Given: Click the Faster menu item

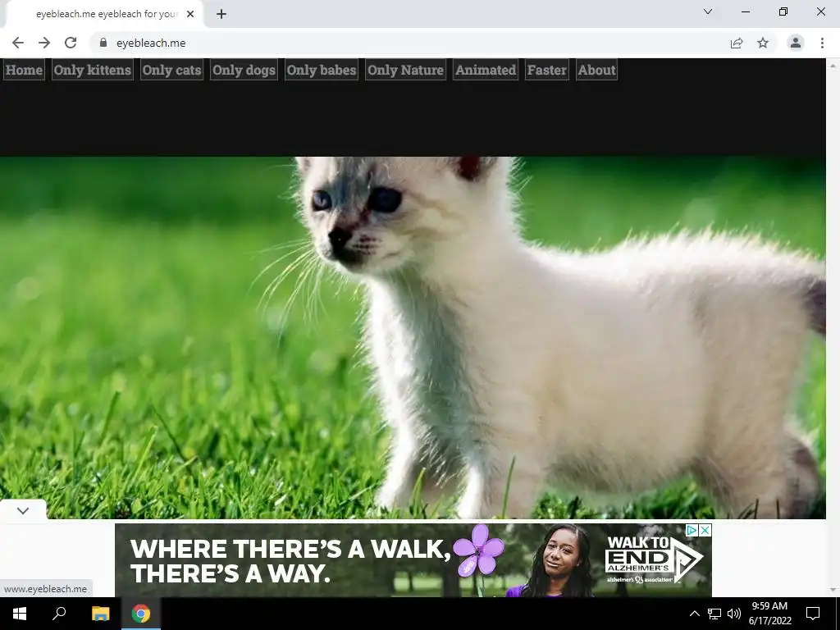Looking at the screenshot, I should (546, 71).
